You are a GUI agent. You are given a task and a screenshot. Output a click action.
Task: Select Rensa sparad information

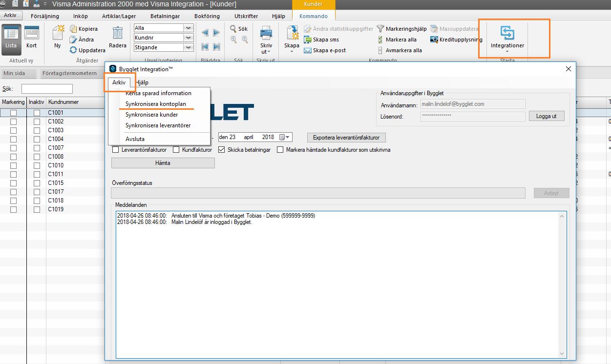(x=158, y=93)
